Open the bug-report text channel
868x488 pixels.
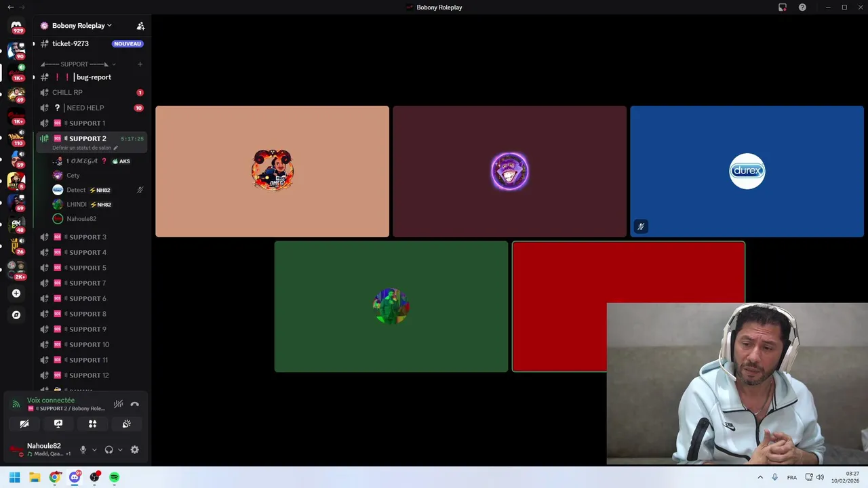pos(91,77)
